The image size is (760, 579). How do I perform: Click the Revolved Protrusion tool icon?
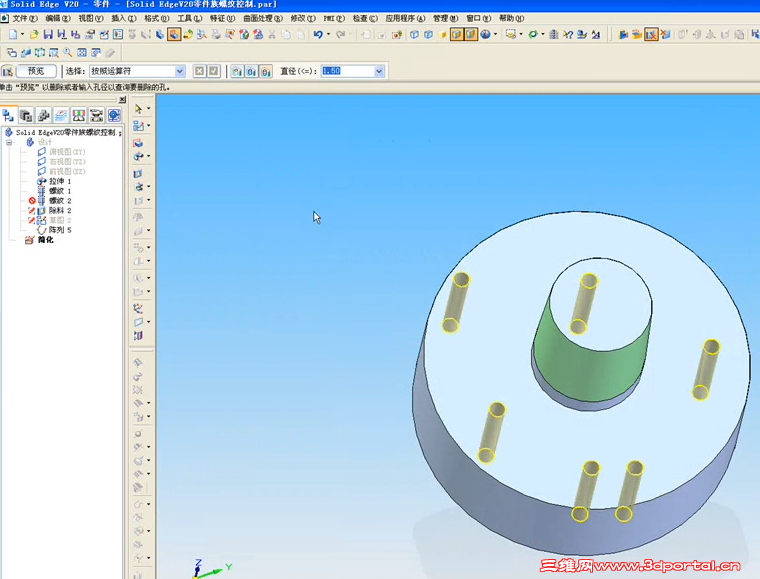pos(138,156)
